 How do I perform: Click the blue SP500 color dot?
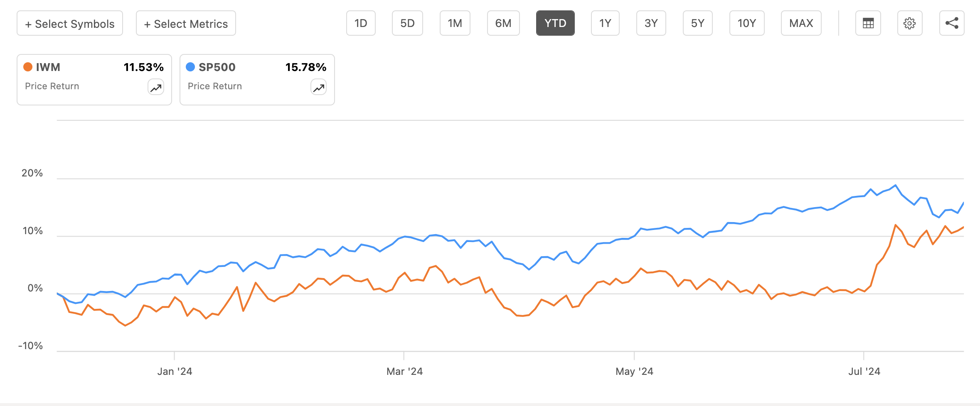[190, 67]
